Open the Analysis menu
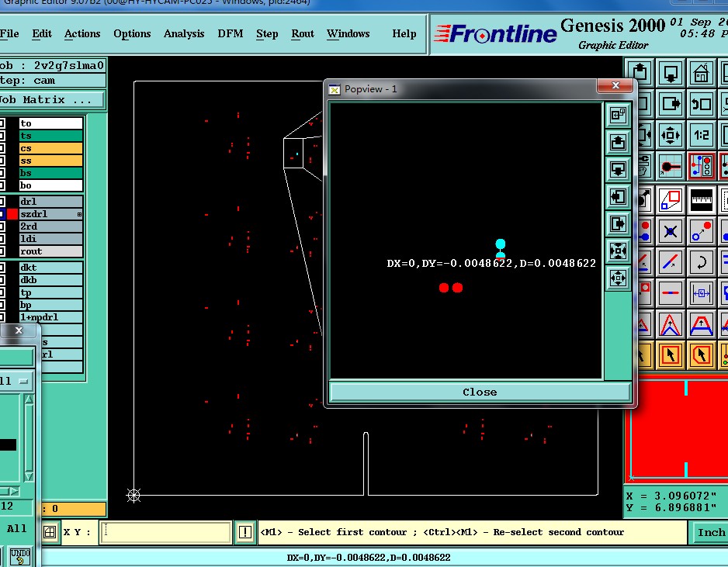 coord(184,34)
